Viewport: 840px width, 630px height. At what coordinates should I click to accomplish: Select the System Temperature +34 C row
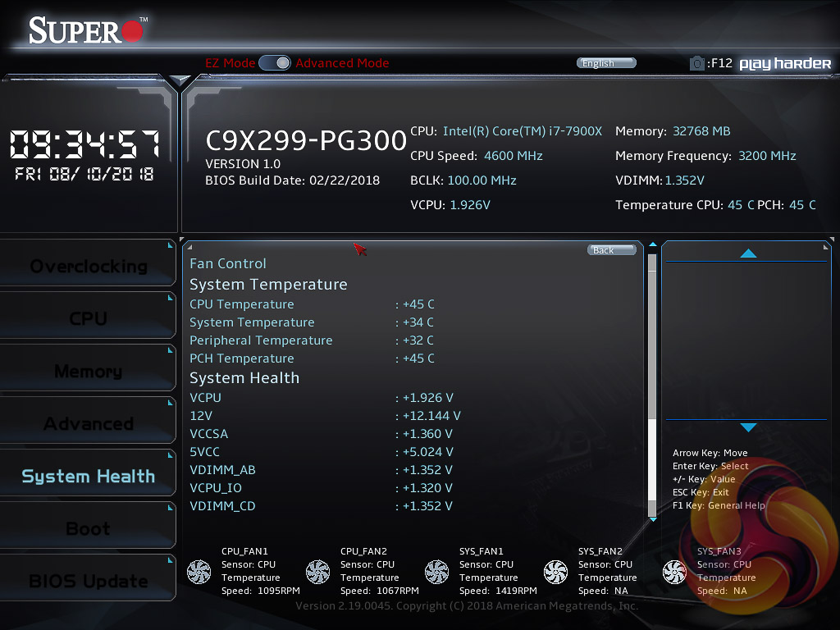(x=312, y=322)
